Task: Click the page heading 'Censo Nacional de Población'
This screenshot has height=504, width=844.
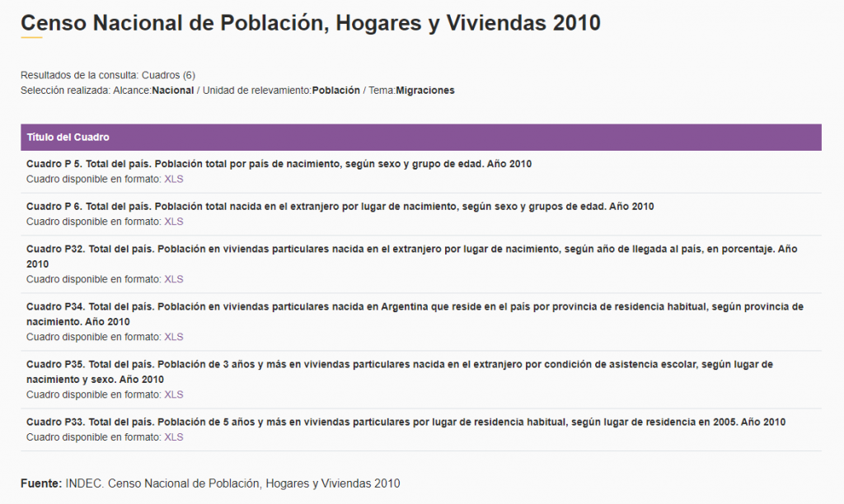Action: [x=310, y=23]
